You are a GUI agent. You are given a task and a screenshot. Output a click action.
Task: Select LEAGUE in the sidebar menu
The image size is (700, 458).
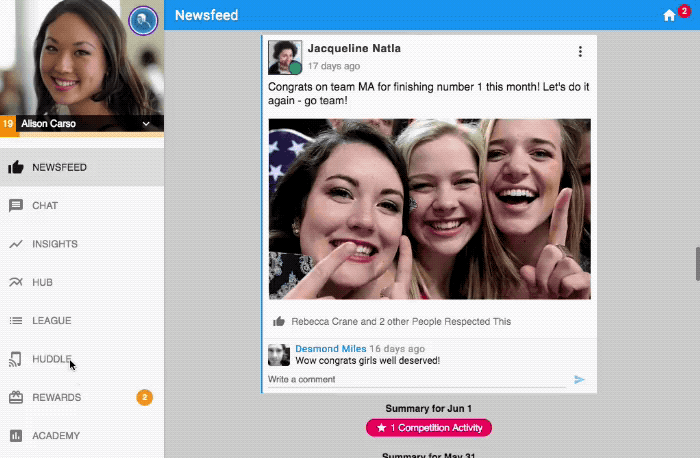click(82, 321)
